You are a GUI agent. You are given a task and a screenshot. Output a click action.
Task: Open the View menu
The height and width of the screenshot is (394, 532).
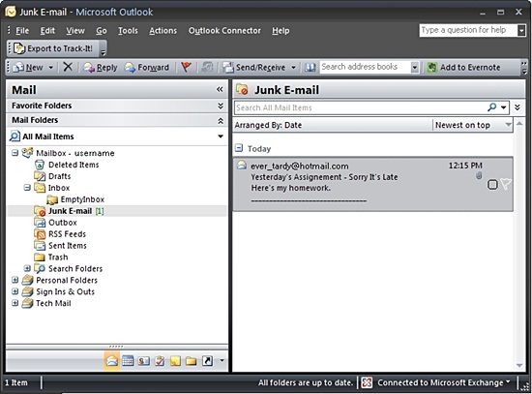[x=75, y=31]
